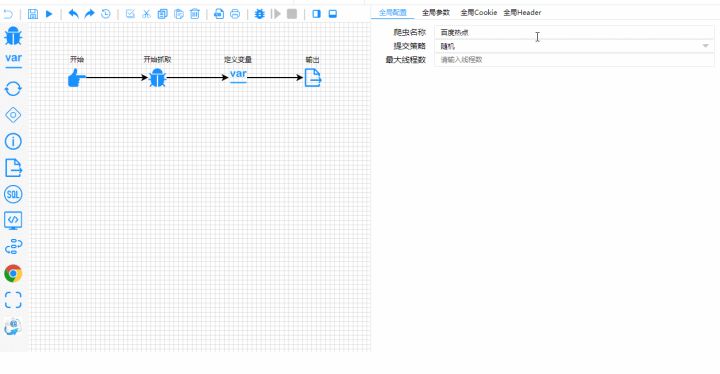Select the SQL node in the sidebar
This screenshot has width=720, height=374.
[13, 194]
